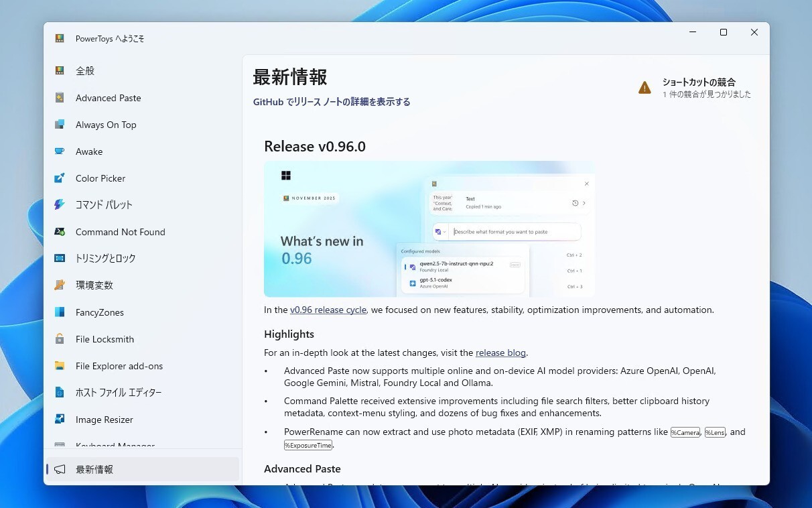This screenshot has width=812, height=508.
Task: Click the Always On Top sidebar icon
Action: [60, 125]
